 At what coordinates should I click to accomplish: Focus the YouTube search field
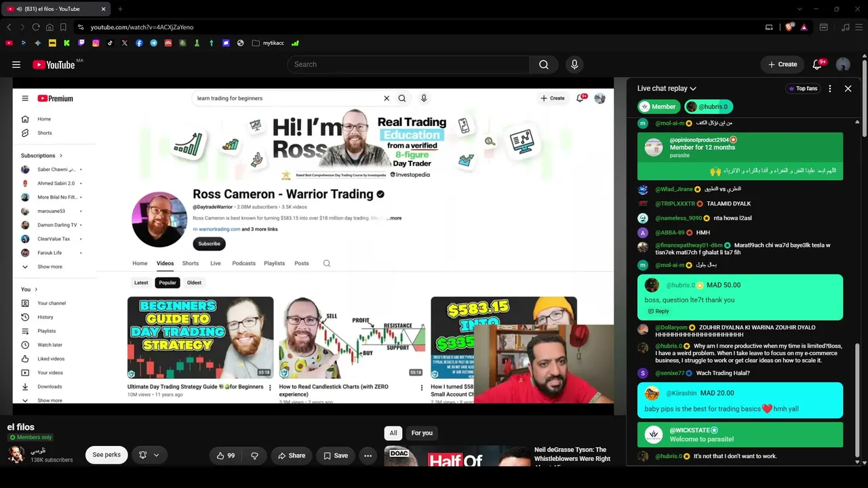[408, 64]
